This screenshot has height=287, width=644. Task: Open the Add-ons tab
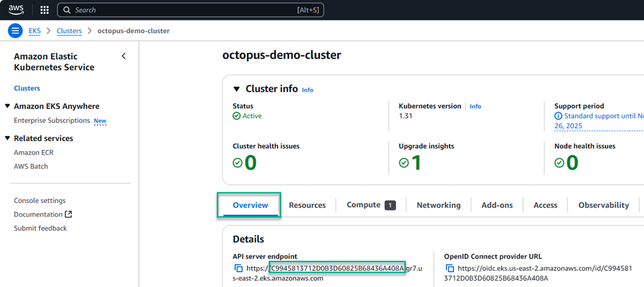[497, 205]
